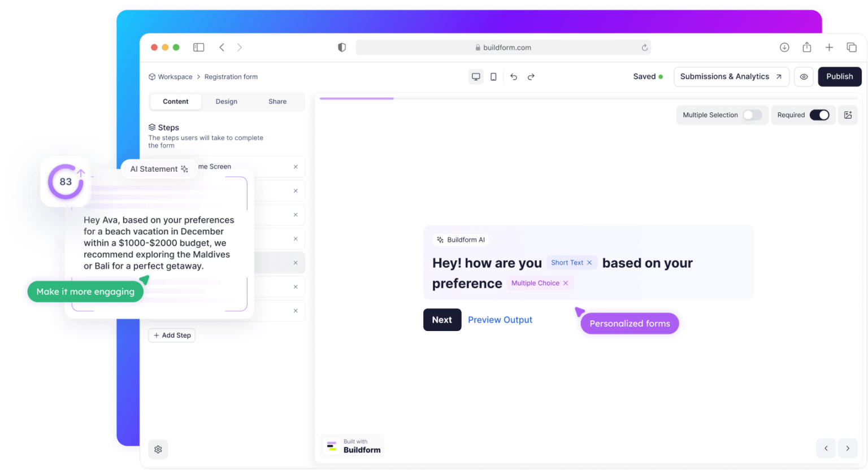Publish the registration form

[839, 76]
